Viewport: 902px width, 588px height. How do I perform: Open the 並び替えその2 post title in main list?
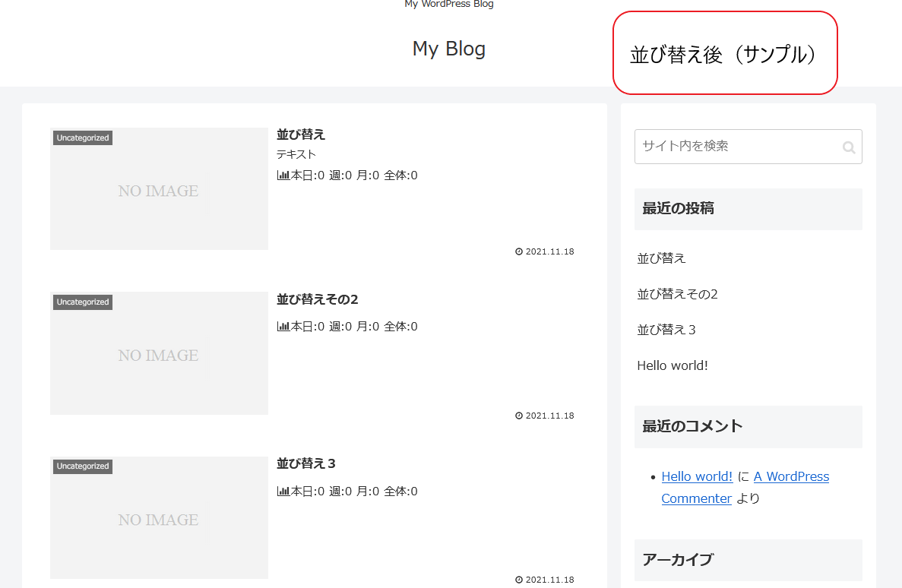317,299
